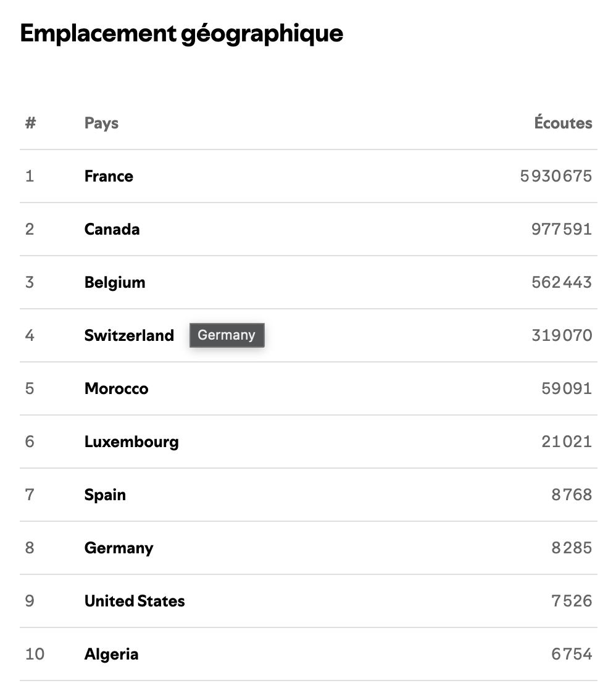This screenshot has width=616, height=683.
Task: Open the Belgium country entry
Action: tap(115, 283)
